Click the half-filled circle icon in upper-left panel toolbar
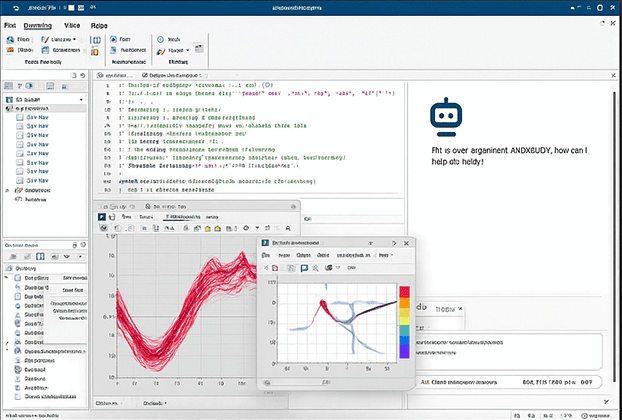Screen dimensions: 622x420 tap(29, 86)
